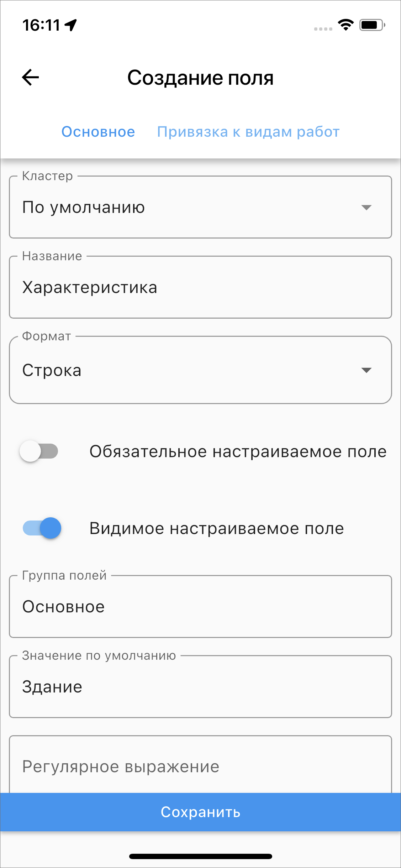Focus the Группа полей input
Screen dimensions: 401x868
point(200,607)
